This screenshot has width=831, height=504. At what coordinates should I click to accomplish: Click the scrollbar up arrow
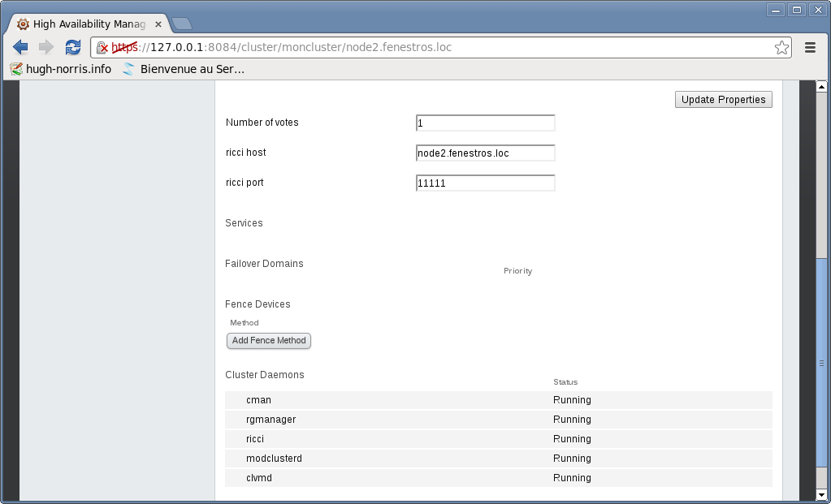tap(821, 87)
